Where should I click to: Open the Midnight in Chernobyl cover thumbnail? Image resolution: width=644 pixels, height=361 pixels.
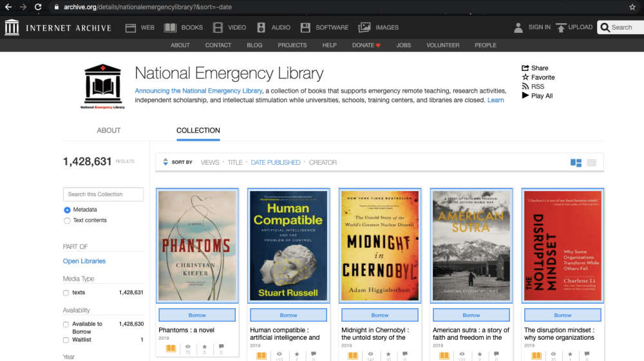click(x=380, y=246)
